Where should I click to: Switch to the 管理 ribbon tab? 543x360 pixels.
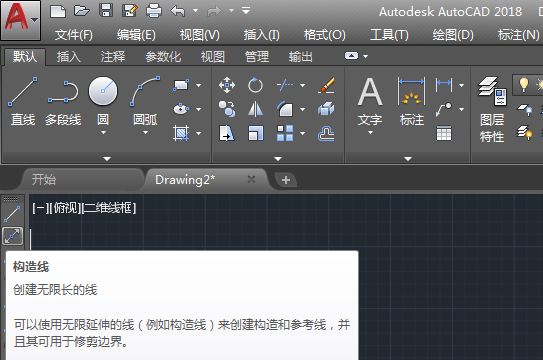click(257, 56)
